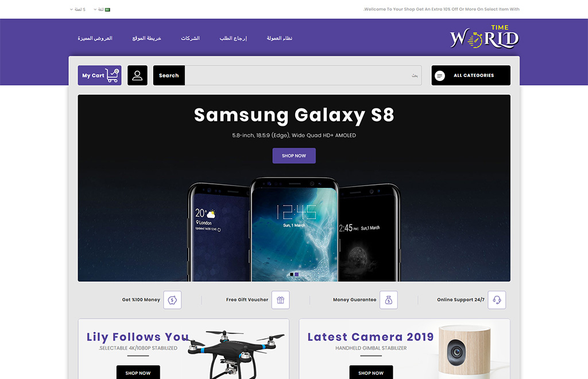Click Shop Now under Latest Camera 2019
The width and height of the screenshot is (588, 379).
point(371,372)
